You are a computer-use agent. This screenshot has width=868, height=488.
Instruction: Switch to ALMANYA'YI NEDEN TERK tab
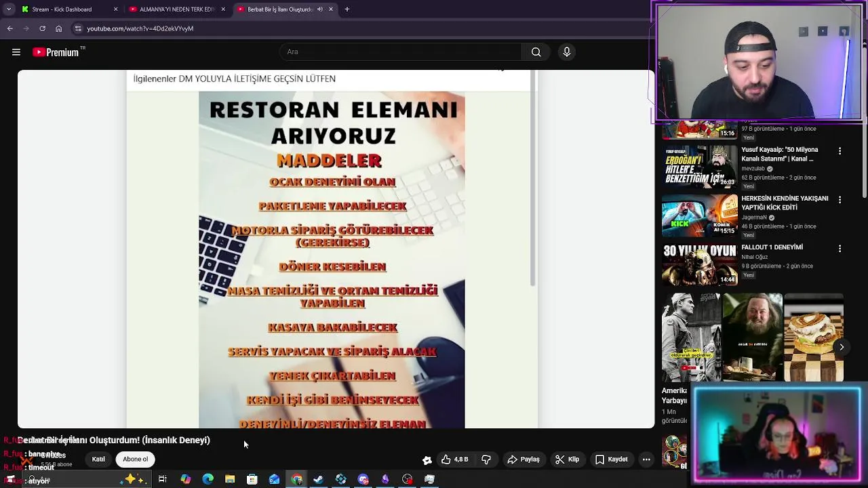pyautogui.click(x=176, y=9)
